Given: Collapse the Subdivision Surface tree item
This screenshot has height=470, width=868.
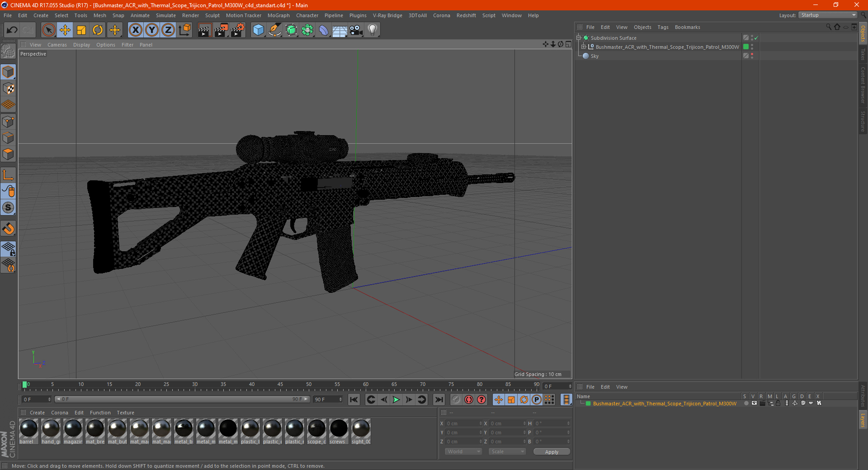Looking at the screenshot, I should pos(579,38).
